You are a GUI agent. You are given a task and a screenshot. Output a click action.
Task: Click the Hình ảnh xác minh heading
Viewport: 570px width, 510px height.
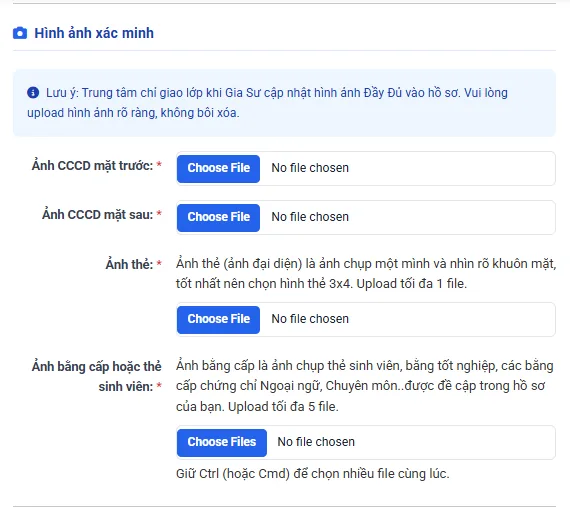(94, 33)
